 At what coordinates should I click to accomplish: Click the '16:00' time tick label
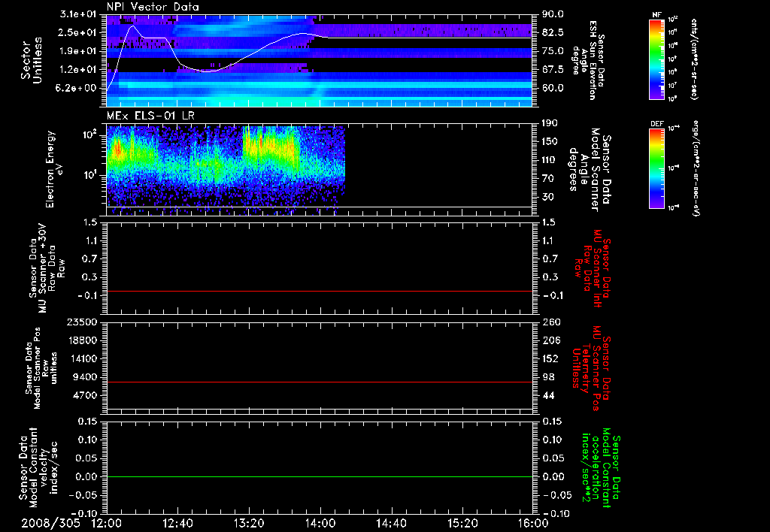[x=533, y=523]
